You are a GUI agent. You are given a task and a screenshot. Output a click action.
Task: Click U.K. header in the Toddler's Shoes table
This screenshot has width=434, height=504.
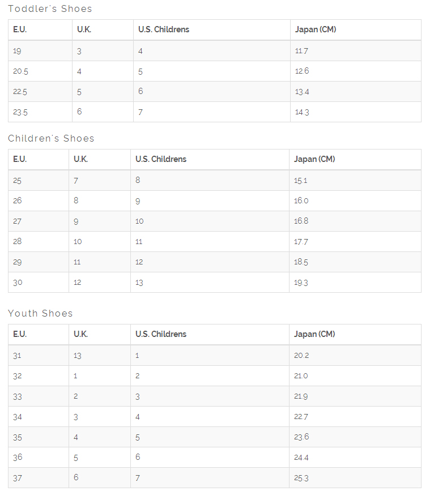[x=84, y=29]
